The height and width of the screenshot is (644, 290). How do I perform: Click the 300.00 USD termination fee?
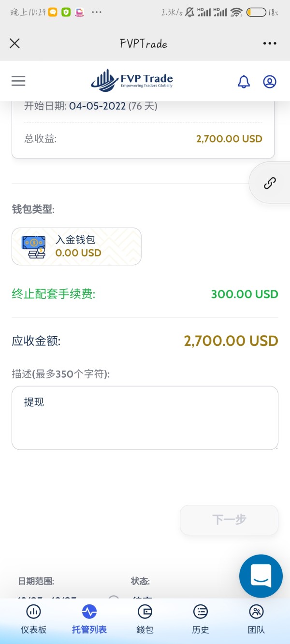point(245,294)
